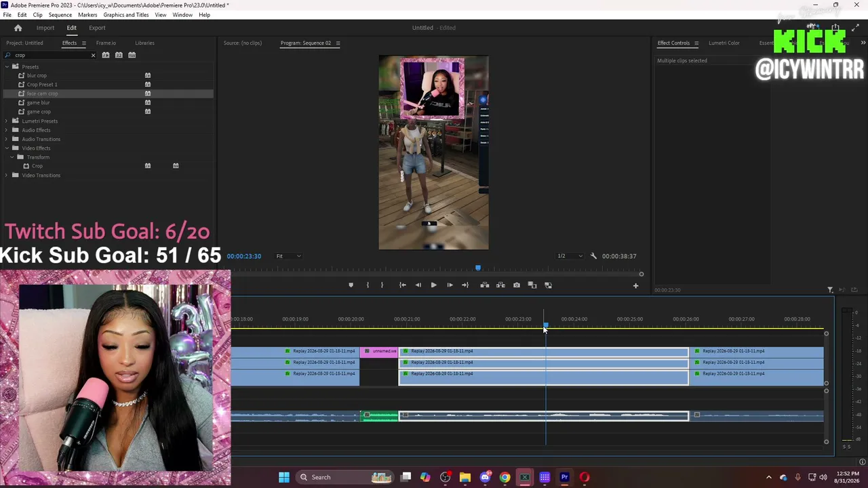This screenshot has width=868, height=488.
Task: Click the crop effects search field
Action: pos(50,55)
